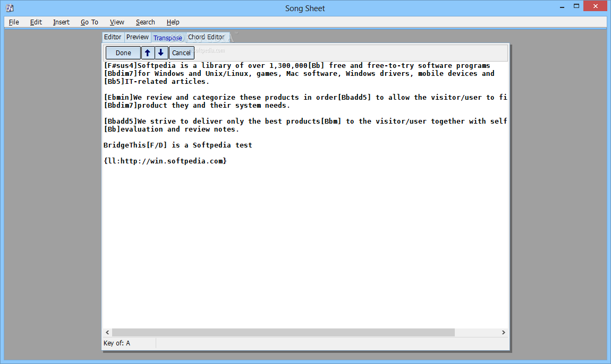Click the word 'BridgeThis' in the editor
611x364 pixels.
coord(125,145)
